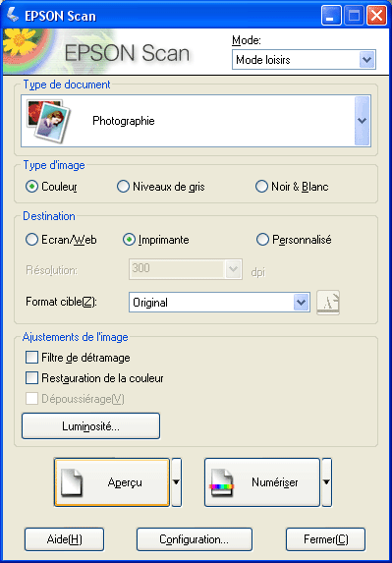The image size is (392, 563).
Task: Set destination to Ecran/Web
Action: click(32, 240)
